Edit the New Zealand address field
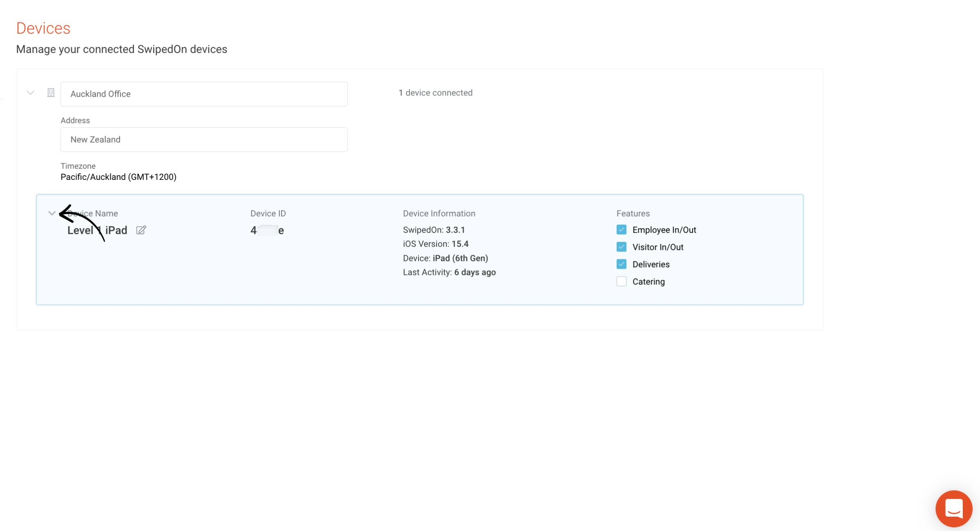 point(204,140)
